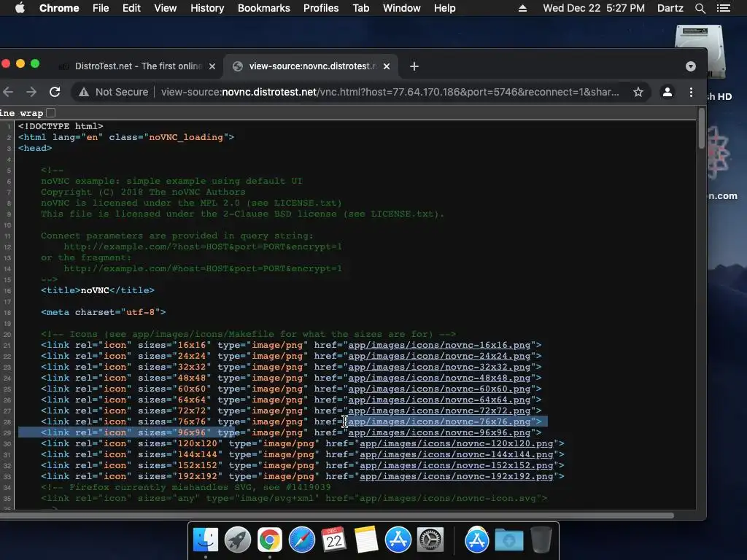Open Notes app in the Dock
This screenshot has height=560, width=747.
366,540
